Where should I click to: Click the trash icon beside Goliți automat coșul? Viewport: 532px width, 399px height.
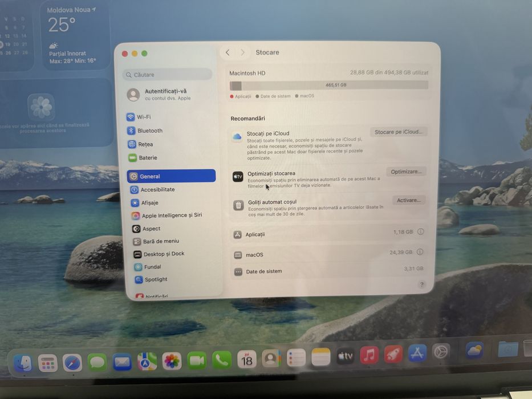click(238, 205)
